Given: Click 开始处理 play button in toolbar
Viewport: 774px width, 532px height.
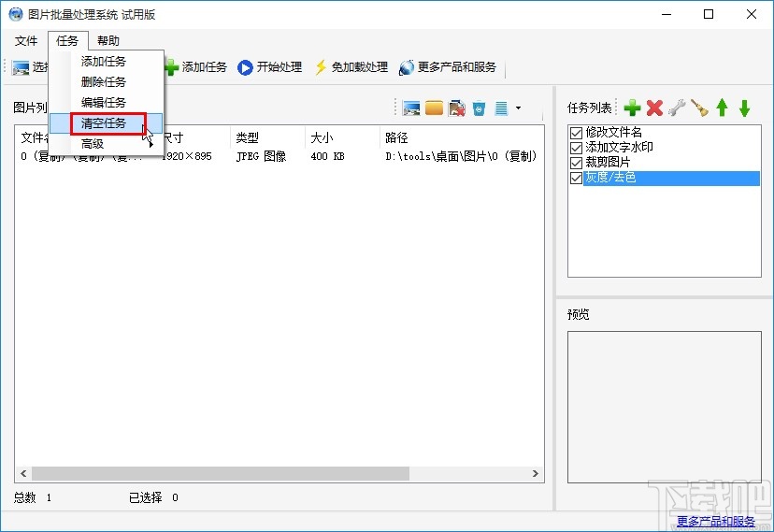Looking at the screenshot, I should (269, 67).
